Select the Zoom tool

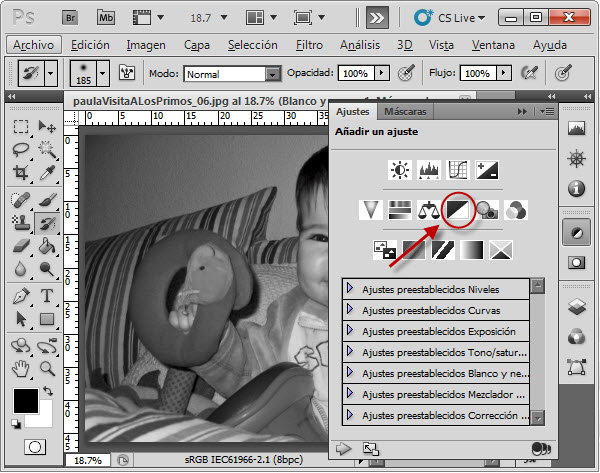click(x=47, y=369)
